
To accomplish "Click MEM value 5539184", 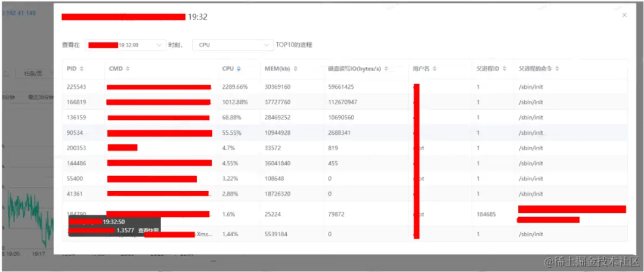I will (x=275, y=234).
